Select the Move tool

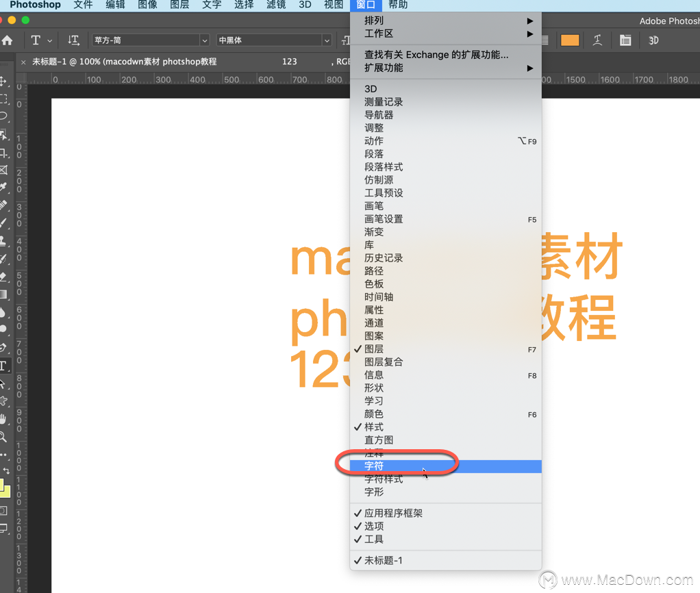tap(3, 81)
